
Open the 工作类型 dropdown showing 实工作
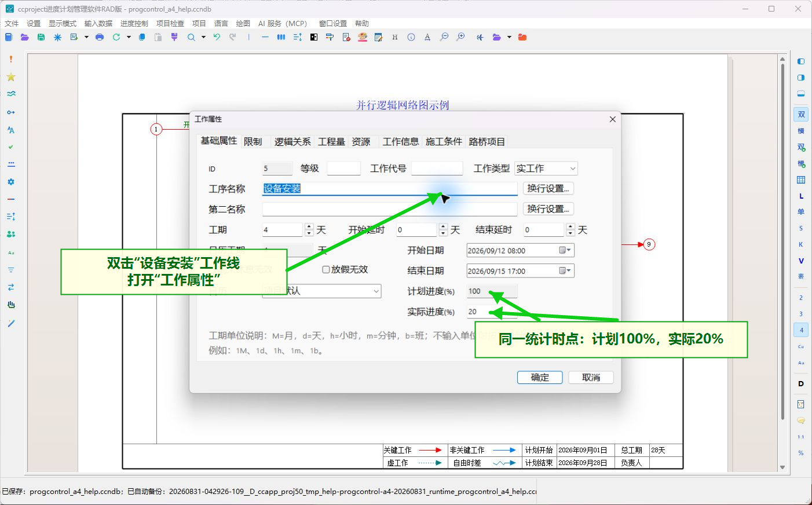point(546,169)
